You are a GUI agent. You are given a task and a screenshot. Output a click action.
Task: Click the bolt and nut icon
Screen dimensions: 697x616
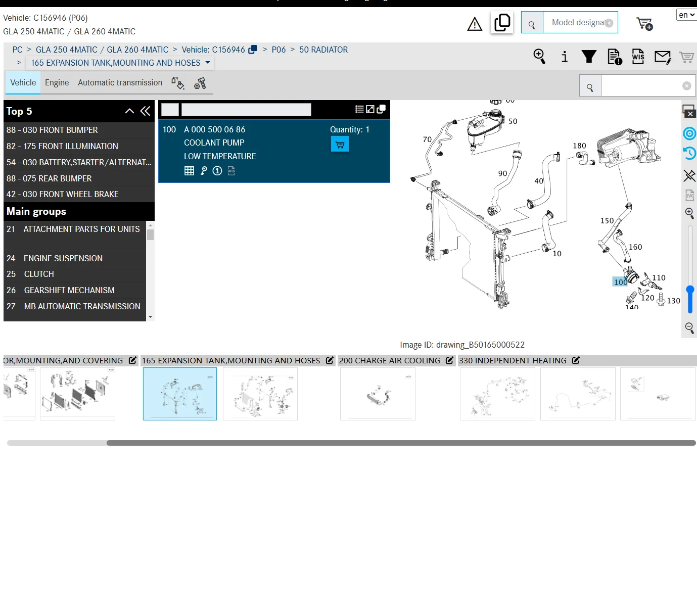200,83
